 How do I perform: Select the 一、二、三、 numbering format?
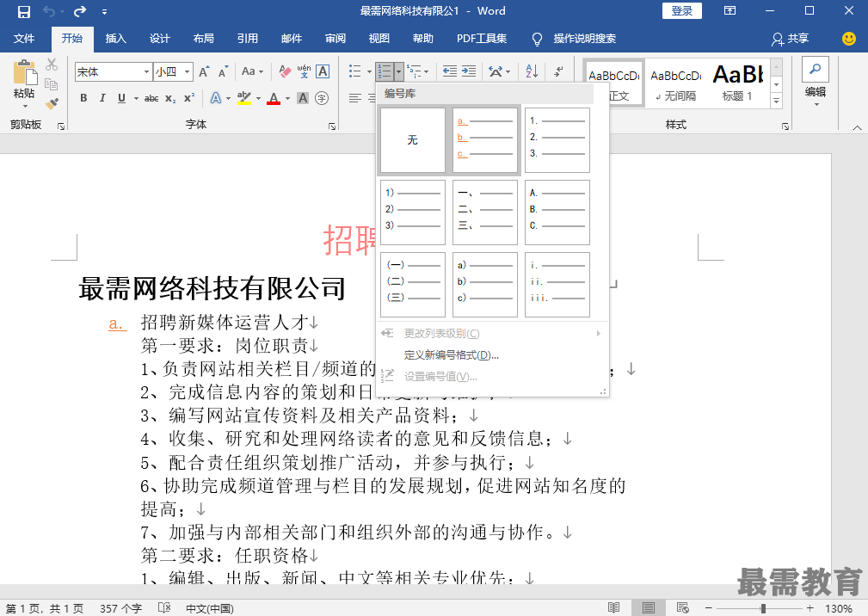[x=485, y=213]
